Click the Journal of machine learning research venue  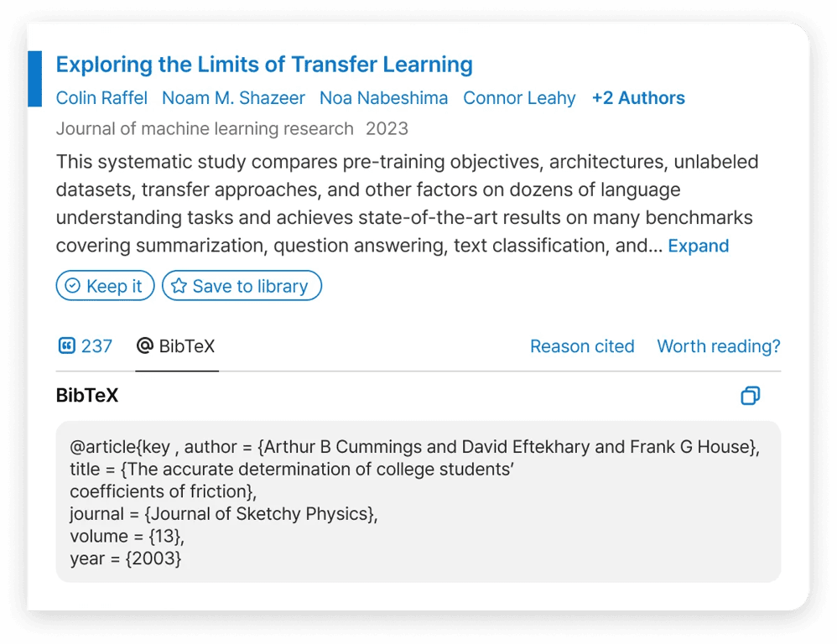point(205,129)
